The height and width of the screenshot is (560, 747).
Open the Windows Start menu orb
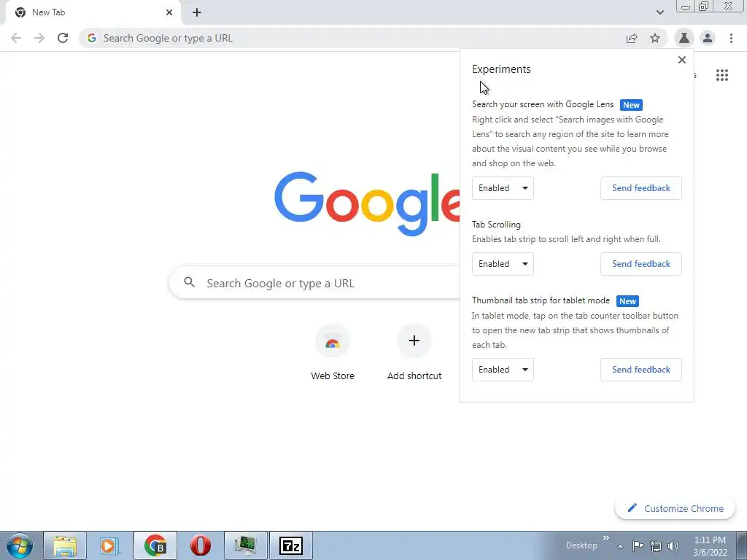pos(20,545)
